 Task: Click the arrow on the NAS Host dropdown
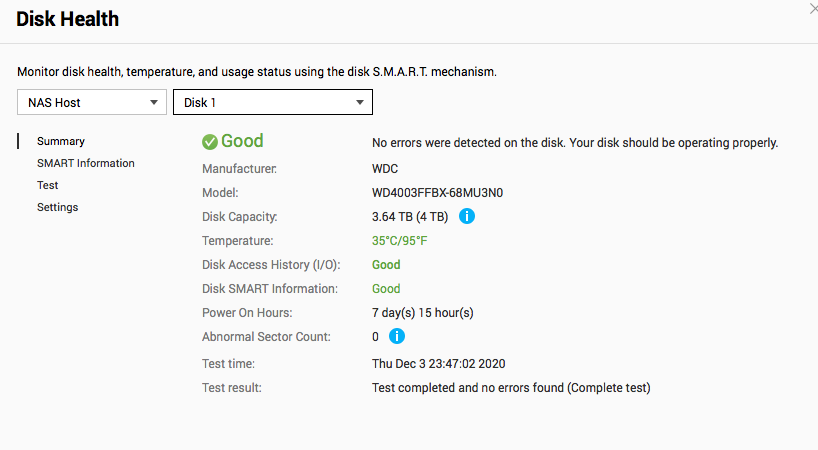coord(153,102)
